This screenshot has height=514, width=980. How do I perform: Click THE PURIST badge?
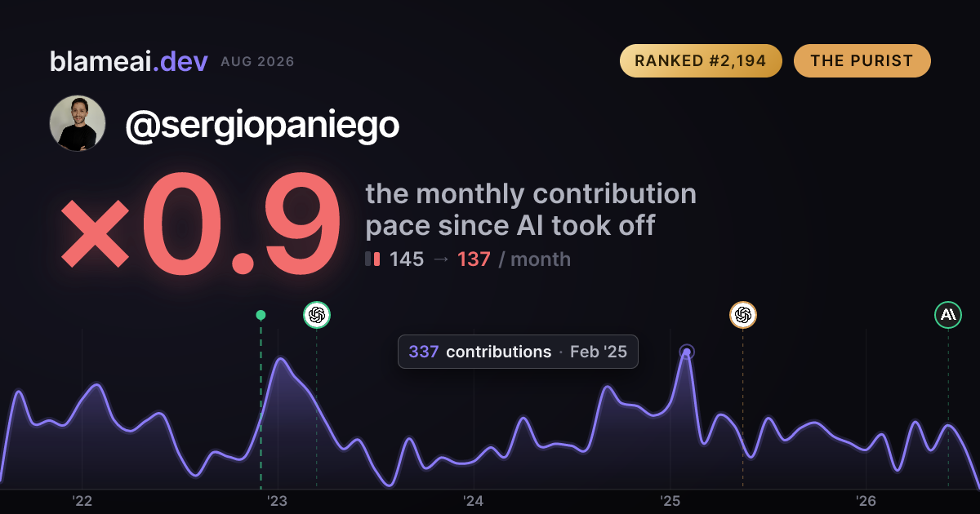pos(862,61)
